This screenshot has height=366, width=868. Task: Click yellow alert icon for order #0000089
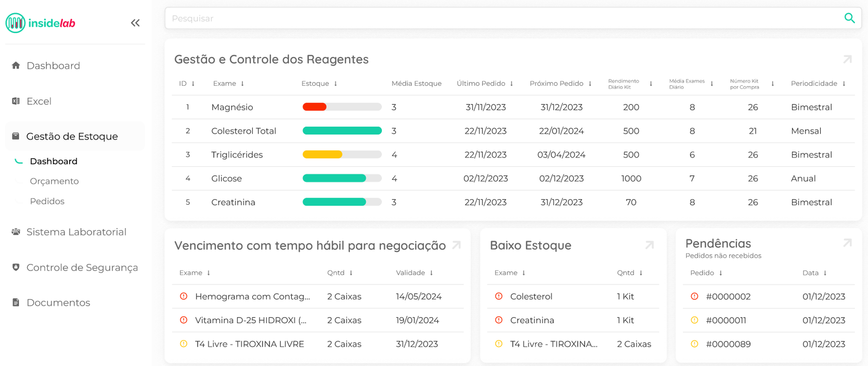pos(694,344)
